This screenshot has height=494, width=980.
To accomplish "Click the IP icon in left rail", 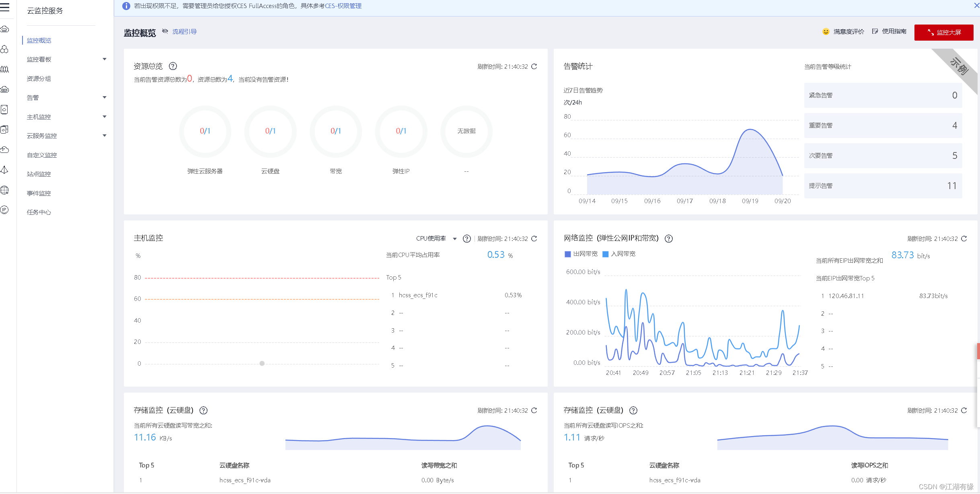I will pyautogui.click(x=4, y=210).
